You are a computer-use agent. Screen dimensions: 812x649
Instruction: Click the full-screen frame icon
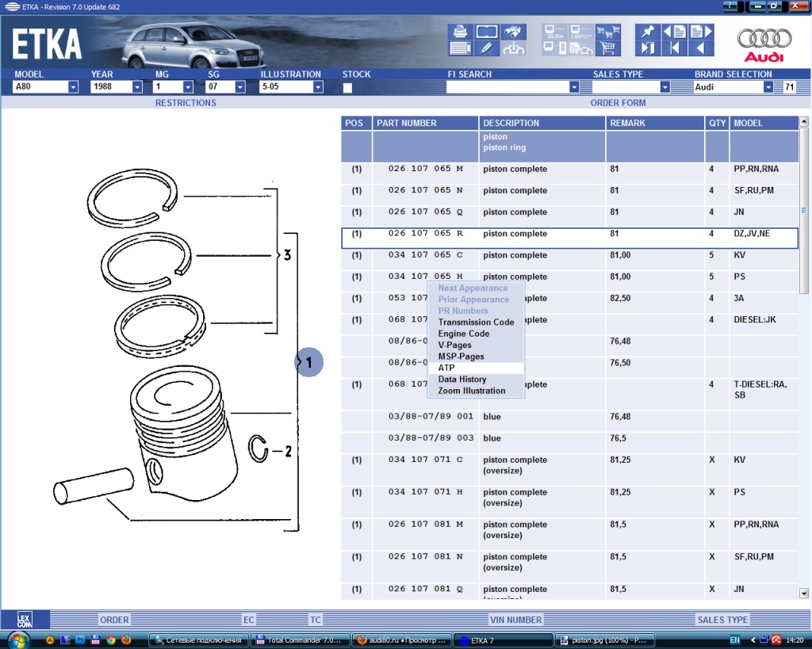[486, 32]
